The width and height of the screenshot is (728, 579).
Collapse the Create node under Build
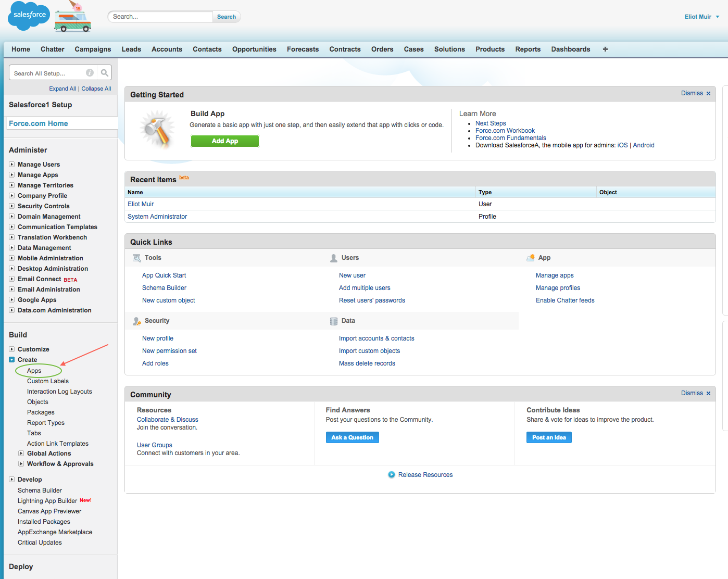(11, 360)
